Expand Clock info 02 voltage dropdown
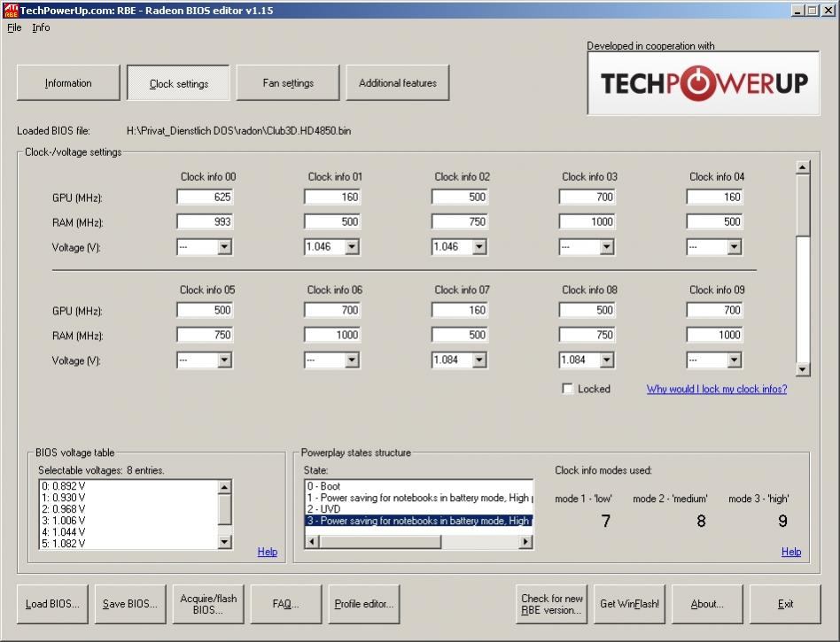This screenshot has width=840, height=642. pos(479,247)
